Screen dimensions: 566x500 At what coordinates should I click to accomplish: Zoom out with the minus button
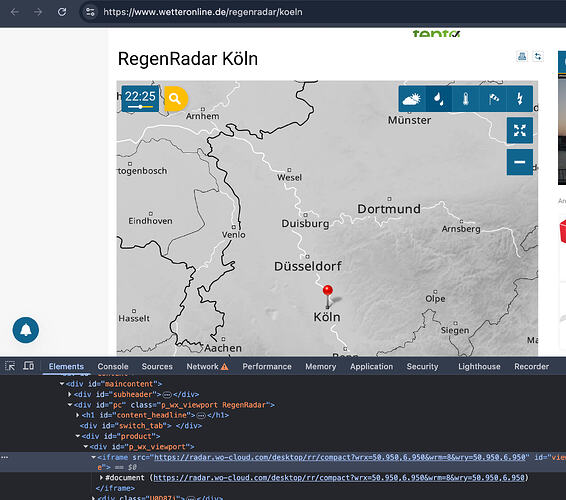coord(519,162)
